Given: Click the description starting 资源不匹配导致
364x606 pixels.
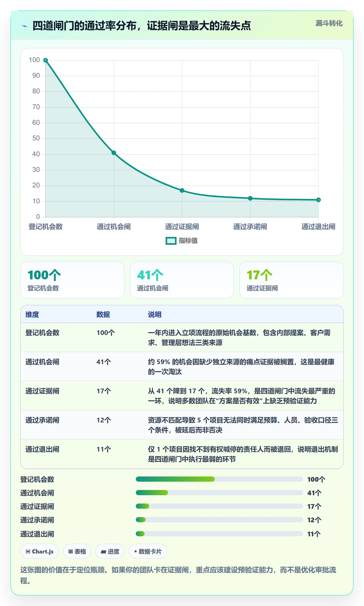Looking at the screenshot, I should pos(243,425).
